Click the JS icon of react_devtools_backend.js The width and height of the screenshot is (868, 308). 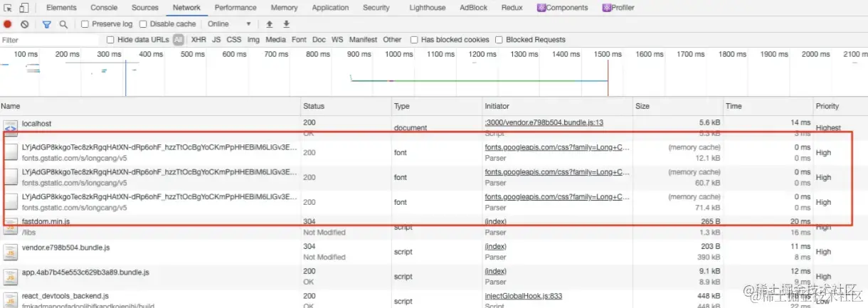(x=11, y=300)
